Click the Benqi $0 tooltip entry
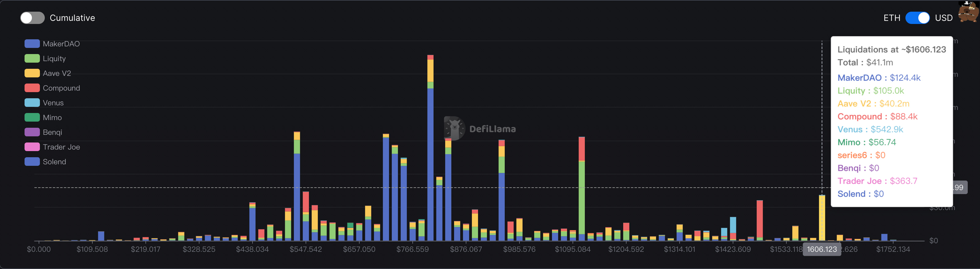980x269 pixels. coord(858,168)
